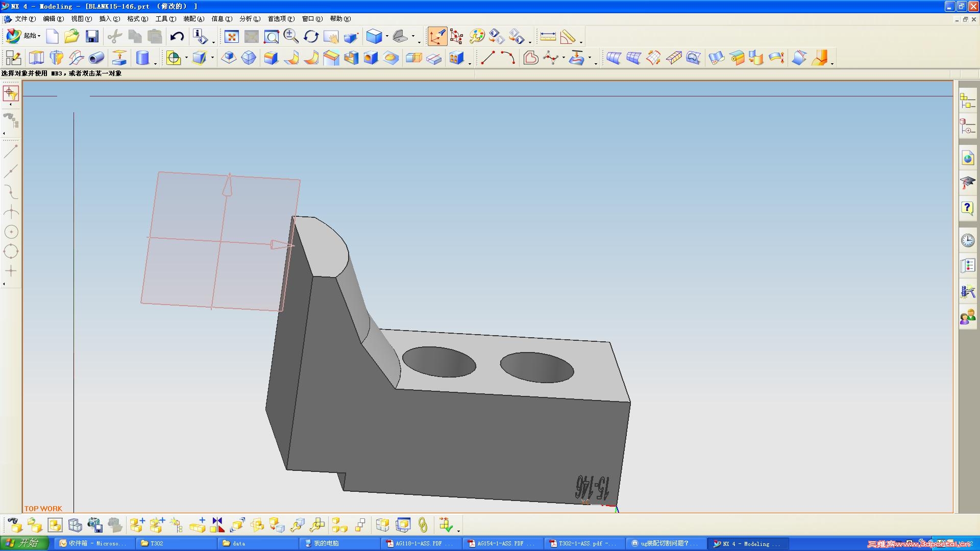
Task: Open the 插入 Insert menu
Action: (109, 19)
